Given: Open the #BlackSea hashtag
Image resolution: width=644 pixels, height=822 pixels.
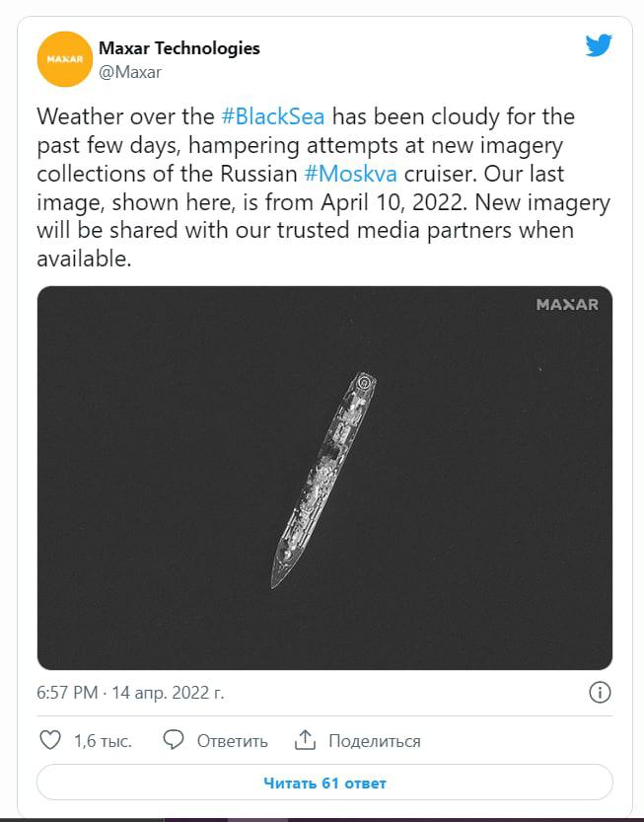Looking at the screenshot, I should 273,116.
